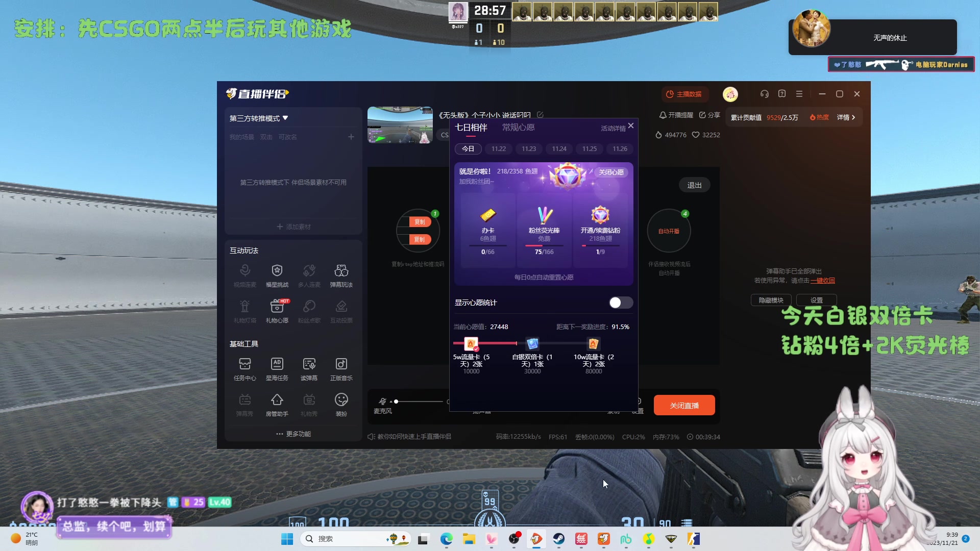Open 弹幕秀 tool

pyautogui.click(x=245, y=405)
